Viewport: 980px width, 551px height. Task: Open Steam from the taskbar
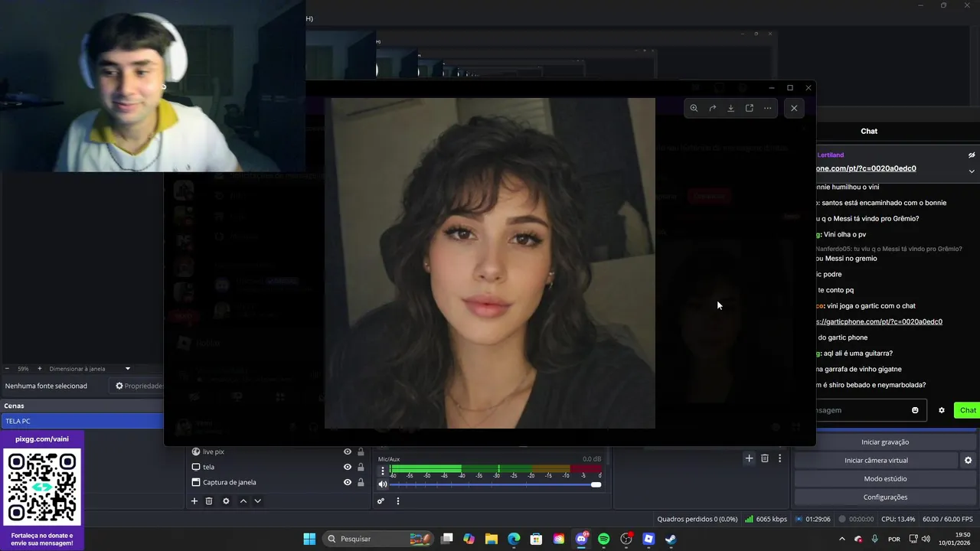tap(671, 539)
